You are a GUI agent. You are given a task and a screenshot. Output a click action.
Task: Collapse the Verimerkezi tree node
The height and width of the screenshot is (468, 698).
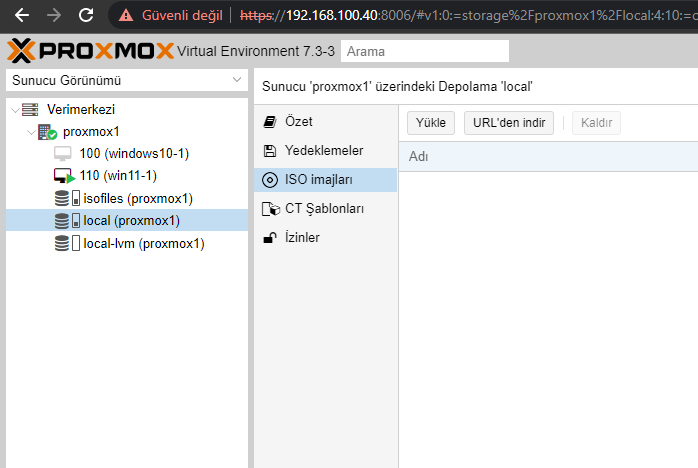12,110
